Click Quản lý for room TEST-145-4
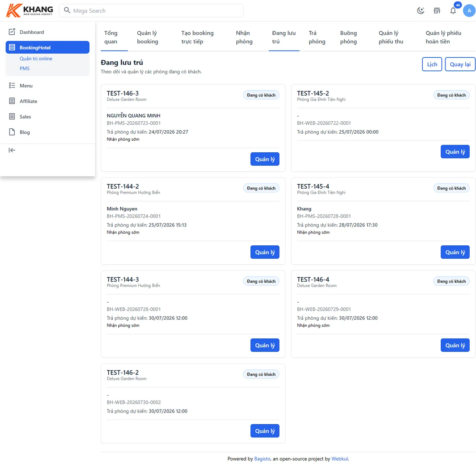The height and width of the screenshot is (465, 476). click(455, 252)
